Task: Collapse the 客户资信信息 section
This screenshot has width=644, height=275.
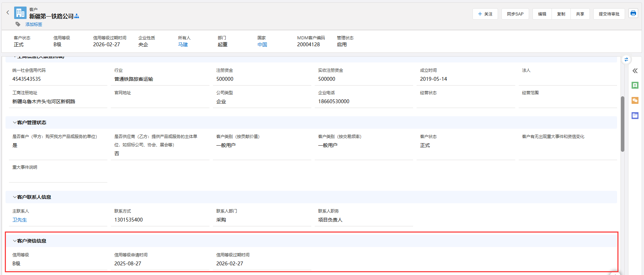Action: click(x=15, y=241)
